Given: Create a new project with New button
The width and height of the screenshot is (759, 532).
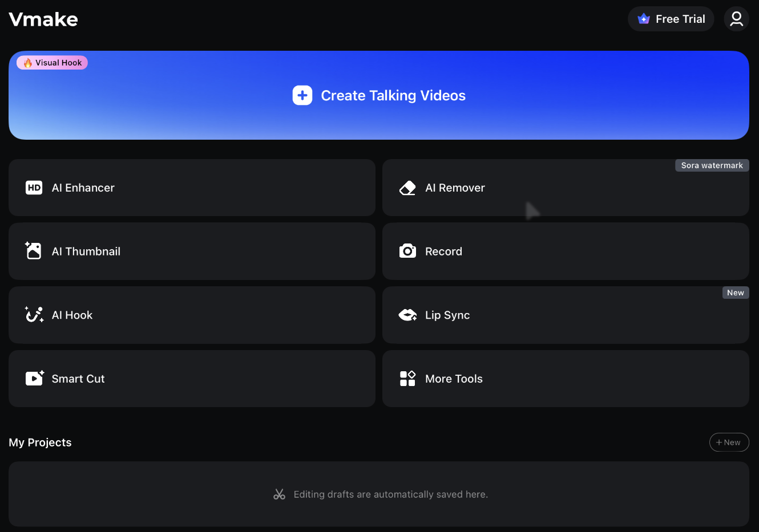Looking at the screenshot, I should (729, 442).
